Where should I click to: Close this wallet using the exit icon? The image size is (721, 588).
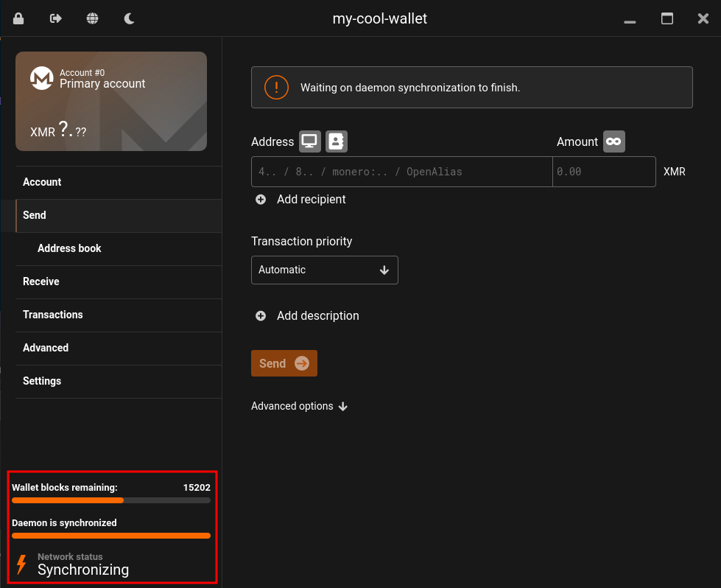coord(56,18)
